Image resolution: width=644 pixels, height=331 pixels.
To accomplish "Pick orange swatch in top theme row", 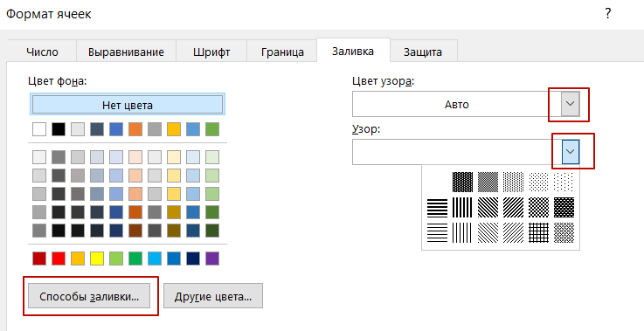I will click(135, 129).
